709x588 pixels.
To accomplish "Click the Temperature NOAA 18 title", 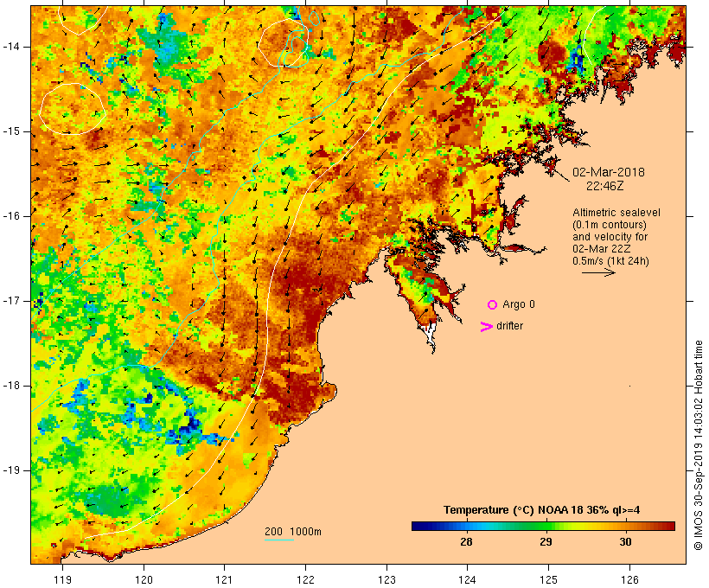I will (x=542, y=510).
